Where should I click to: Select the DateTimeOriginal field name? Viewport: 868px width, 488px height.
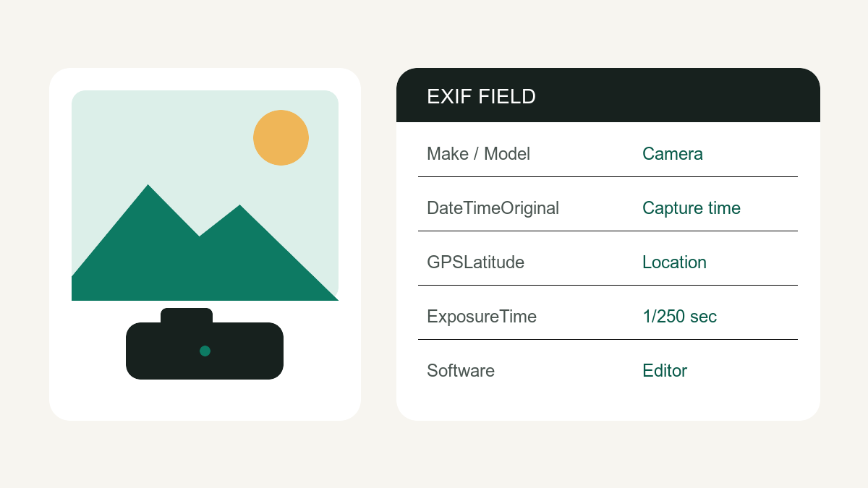[x=493, y=208]
